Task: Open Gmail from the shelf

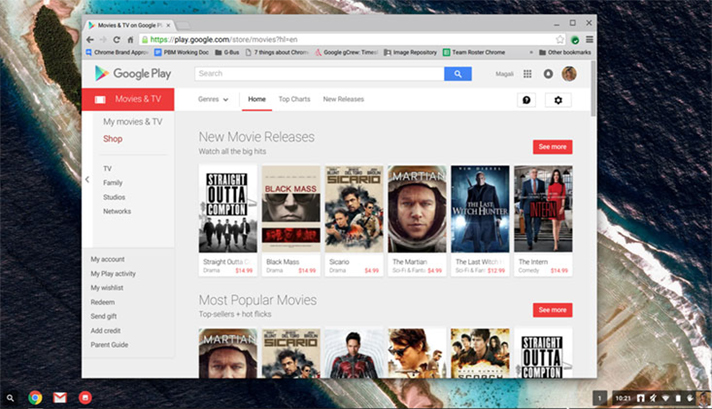Action: tap(60, 398)
